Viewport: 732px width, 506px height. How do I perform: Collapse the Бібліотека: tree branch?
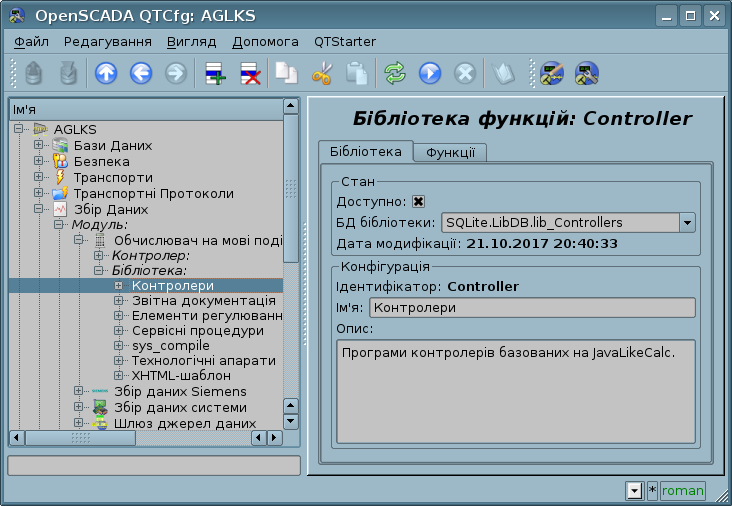click(99, 270)
